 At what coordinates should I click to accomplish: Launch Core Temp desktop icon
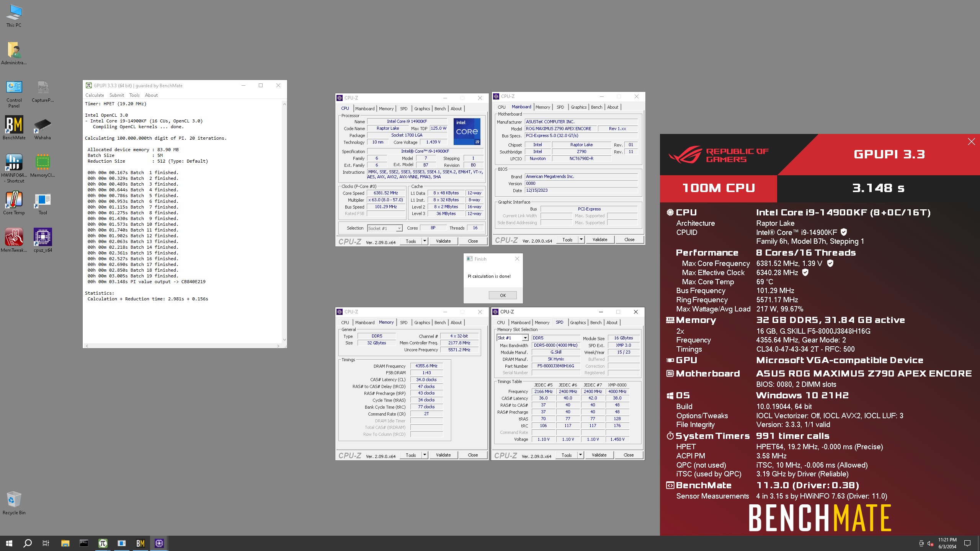click(14, 203)
